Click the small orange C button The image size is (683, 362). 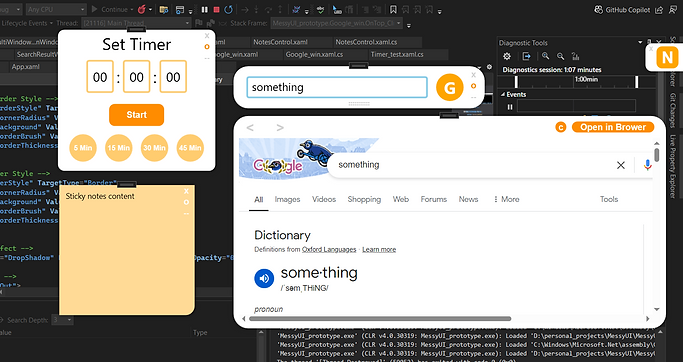click(561, 127)
